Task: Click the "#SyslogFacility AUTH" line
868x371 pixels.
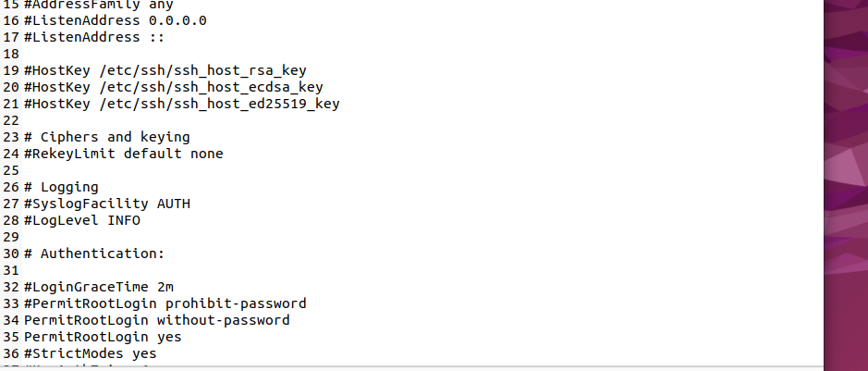Action: click(x=106, y=204)
